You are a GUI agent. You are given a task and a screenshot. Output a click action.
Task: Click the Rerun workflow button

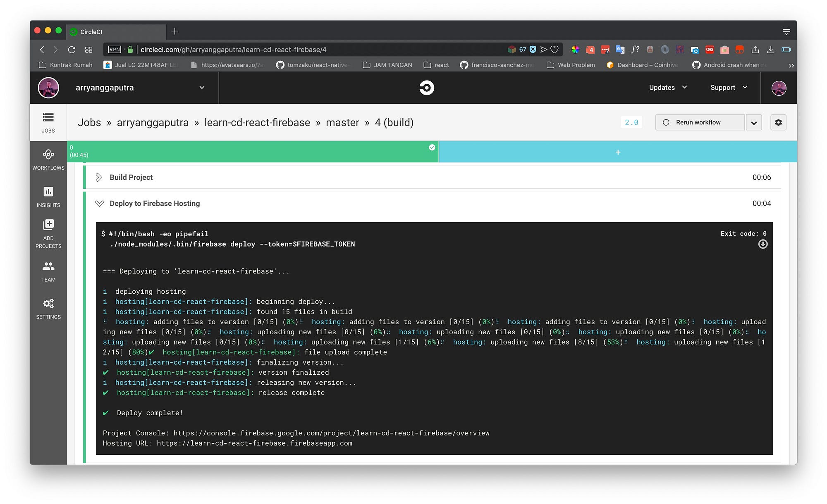point(699,122)
